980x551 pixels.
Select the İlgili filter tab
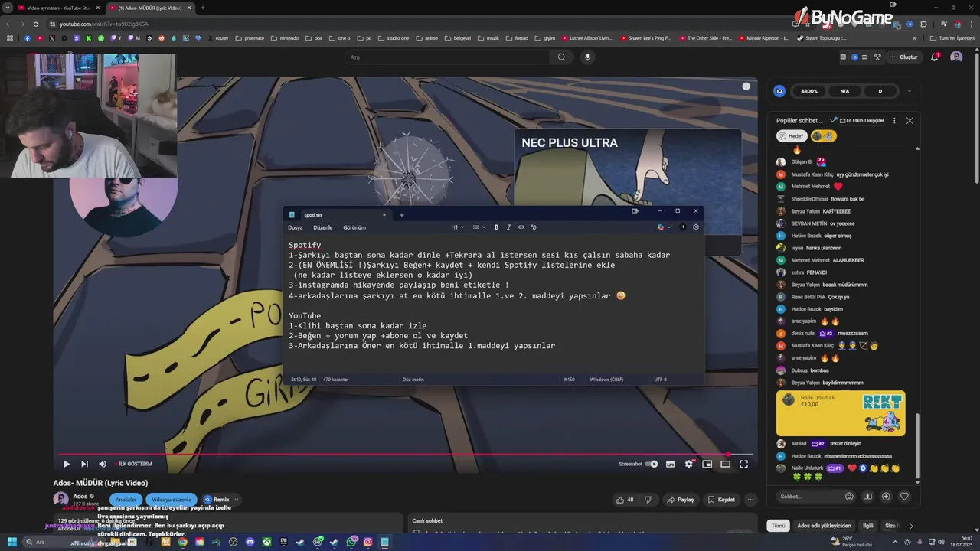(868, 526)
